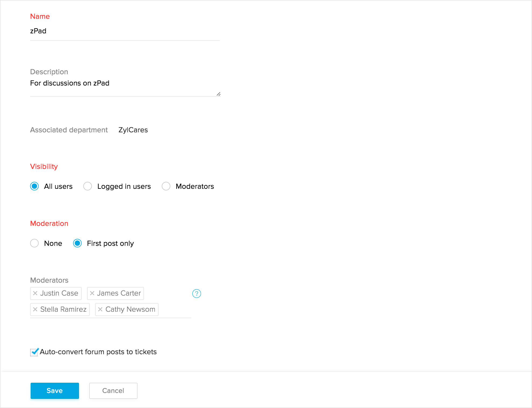532x408 pixels.
Task: Click the Moderators field label
Action: pos(49,280)
